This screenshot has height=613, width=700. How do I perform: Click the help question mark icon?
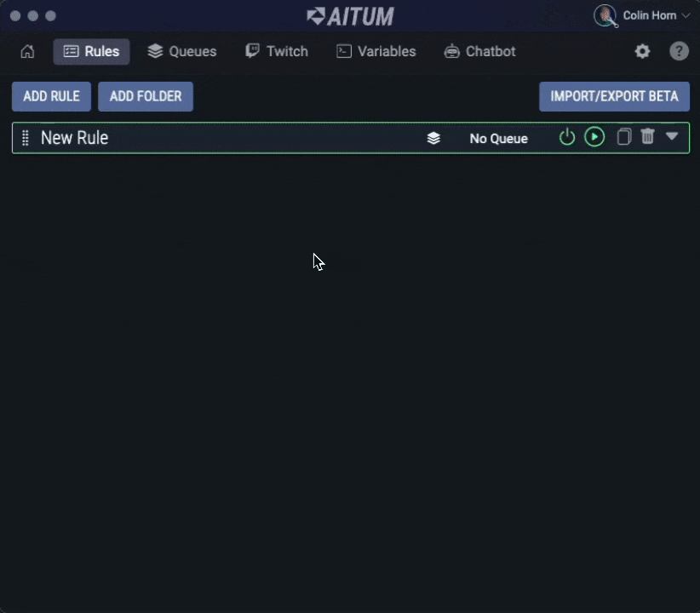click(679, 51)
